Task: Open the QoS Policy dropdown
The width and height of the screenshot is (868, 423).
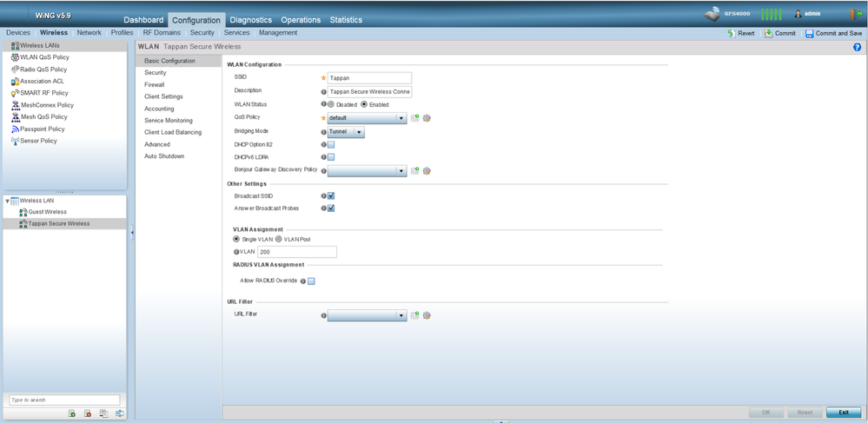Action: 401,118
